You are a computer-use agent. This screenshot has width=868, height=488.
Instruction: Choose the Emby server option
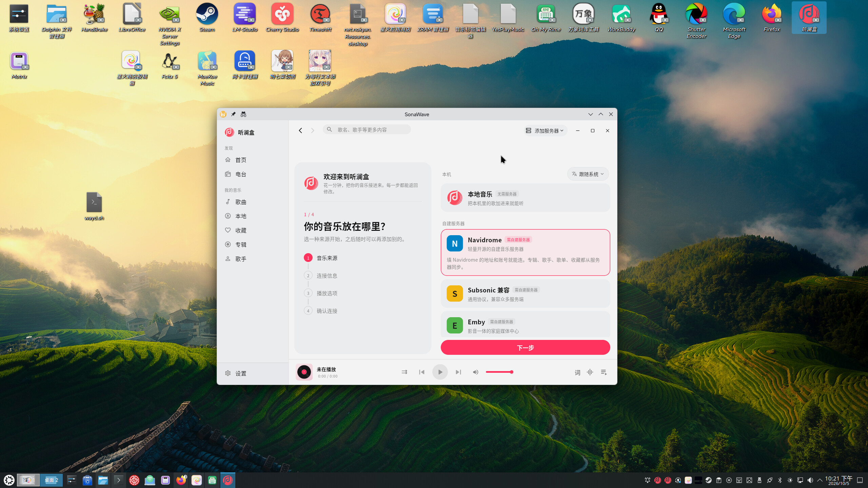[x=525, y=325]
